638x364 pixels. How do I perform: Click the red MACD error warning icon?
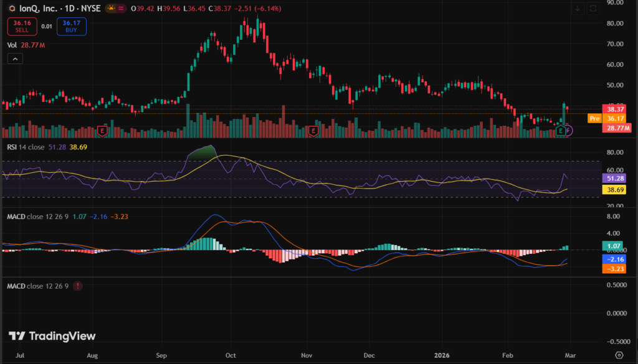[x=77, y=286]
